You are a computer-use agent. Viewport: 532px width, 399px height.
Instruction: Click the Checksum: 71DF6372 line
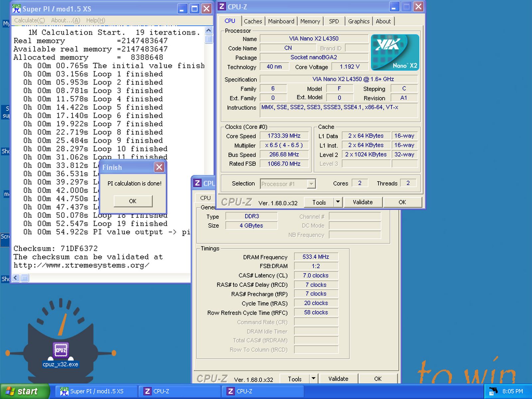tap(56, 248)
